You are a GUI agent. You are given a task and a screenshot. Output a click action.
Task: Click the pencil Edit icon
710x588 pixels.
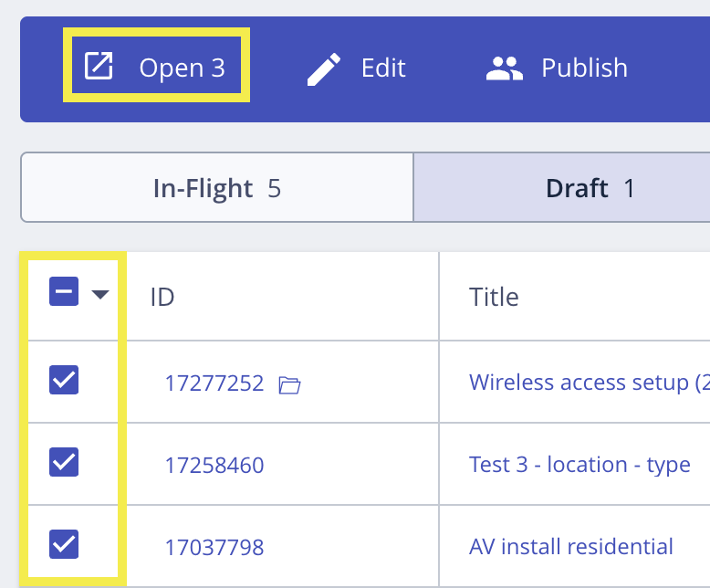(323, 68)
